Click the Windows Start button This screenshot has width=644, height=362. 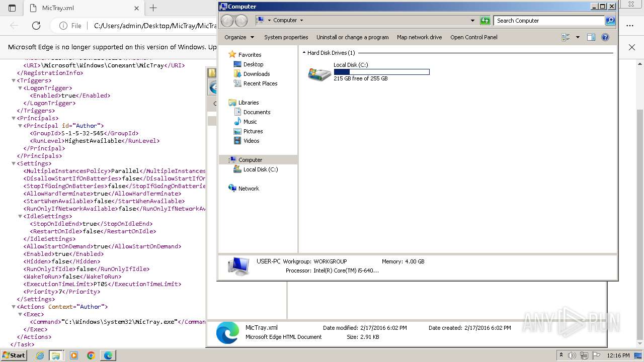pos(14,355)
